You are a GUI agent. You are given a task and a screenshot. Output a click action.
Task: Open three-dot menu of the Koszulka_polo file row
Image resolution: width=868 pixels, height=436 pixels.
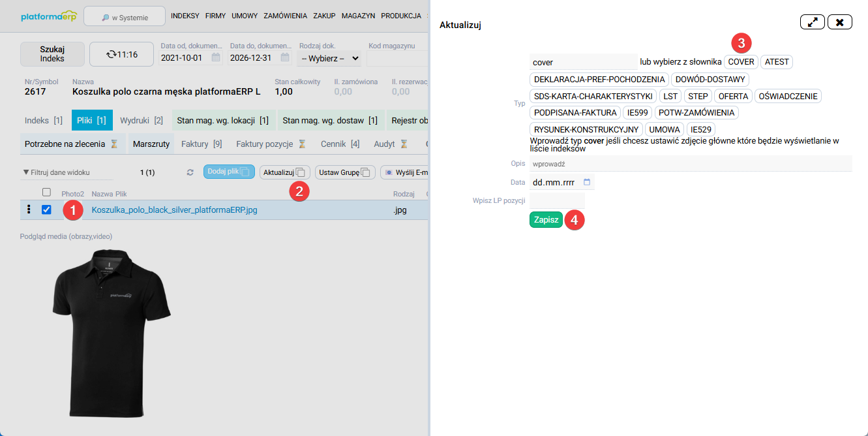click(x=29, y=210)
